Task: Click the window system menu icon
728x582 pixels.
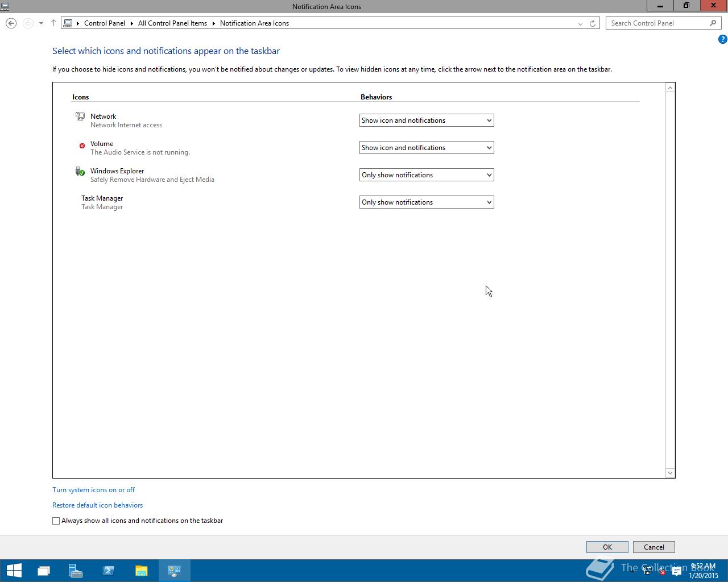Action: pos(5,6)
